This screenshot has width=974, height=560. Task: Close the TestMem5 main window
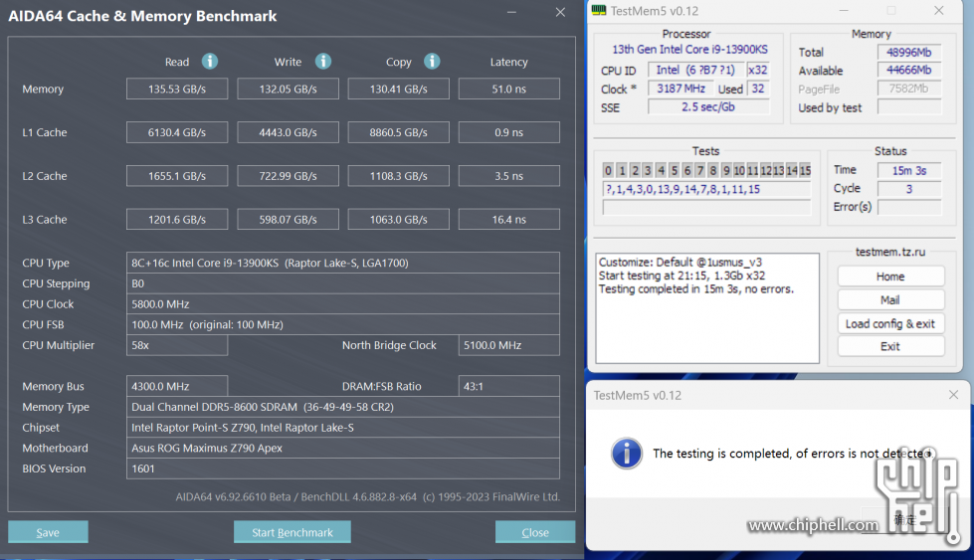pos(938,11)
